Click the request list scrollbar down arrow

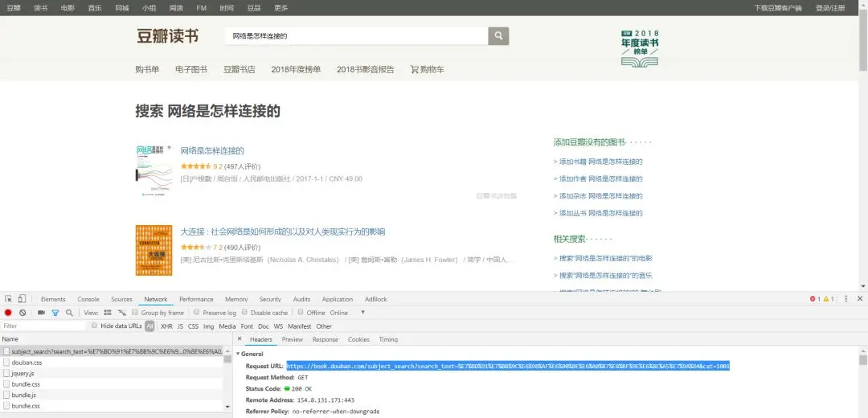[227, 407]
